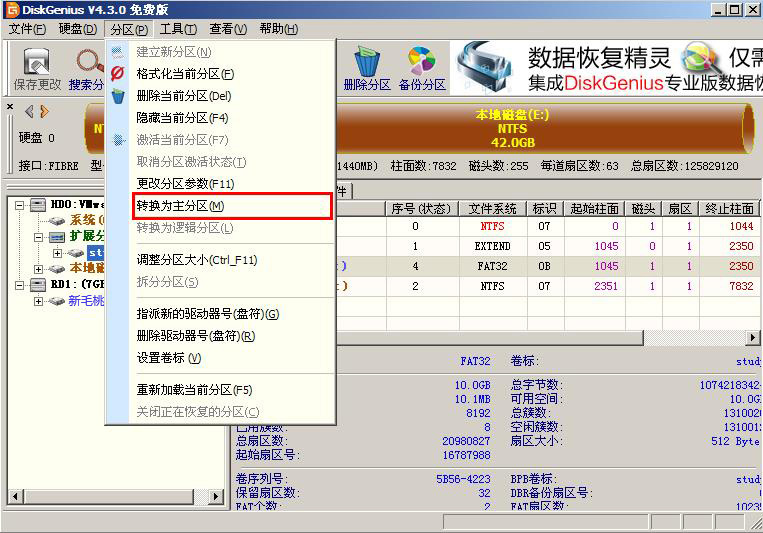Click the 序号(状态) column header

[x=421, y=209]
